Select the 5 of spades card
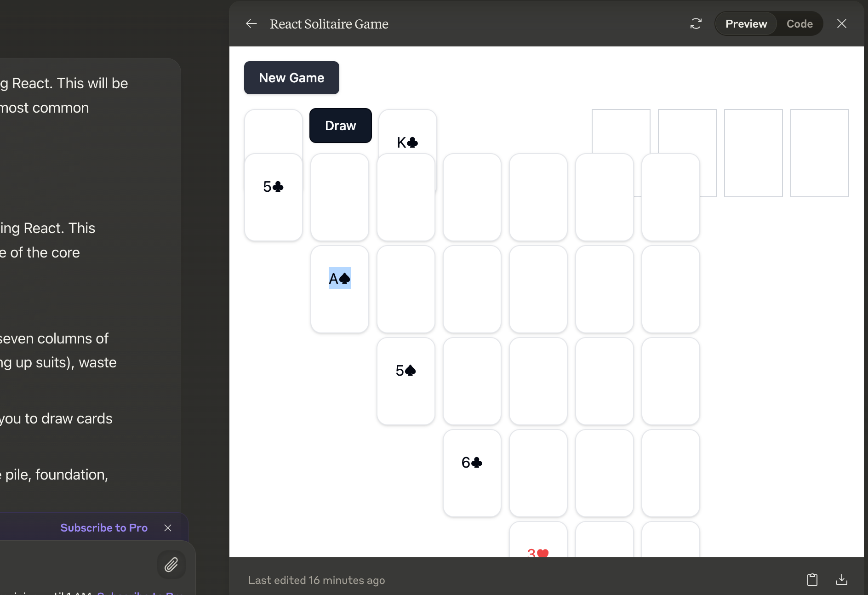The height and width of the screenshot is (595, 868). point(405,381)
